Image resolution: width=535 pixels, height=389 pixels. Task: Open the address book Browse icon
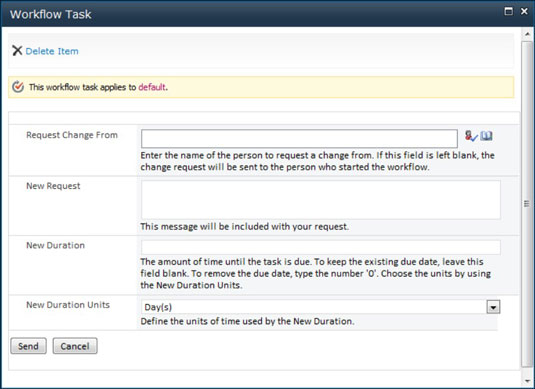[487, 136]
